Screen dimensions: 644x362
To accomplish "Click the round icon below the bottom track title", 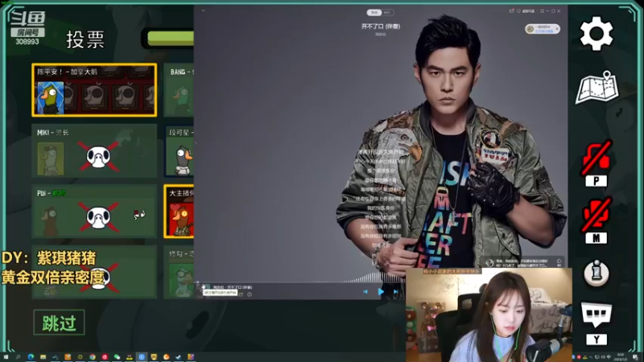I will tap(250, 294).
